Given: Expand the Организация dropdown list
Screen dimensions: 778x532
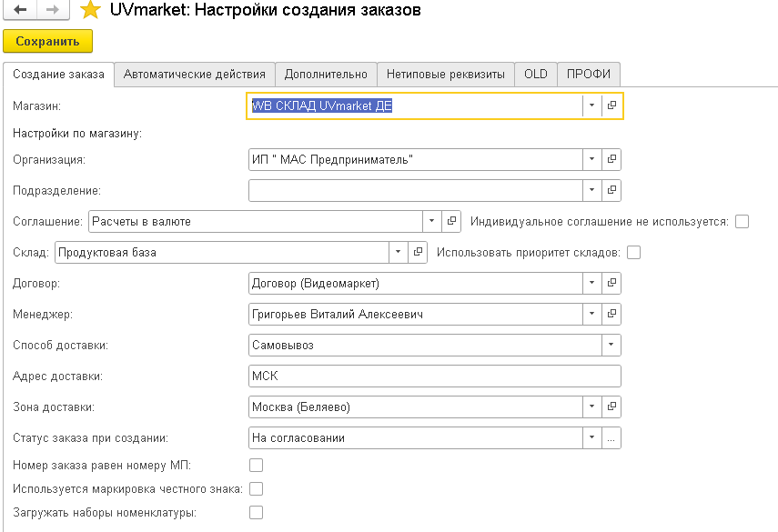Looking at the screenshot, I should click(x=592, y=159).
